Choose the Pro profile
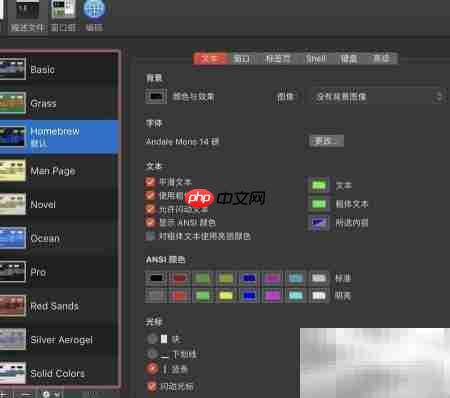450x398 pixels. pos(59,272)
